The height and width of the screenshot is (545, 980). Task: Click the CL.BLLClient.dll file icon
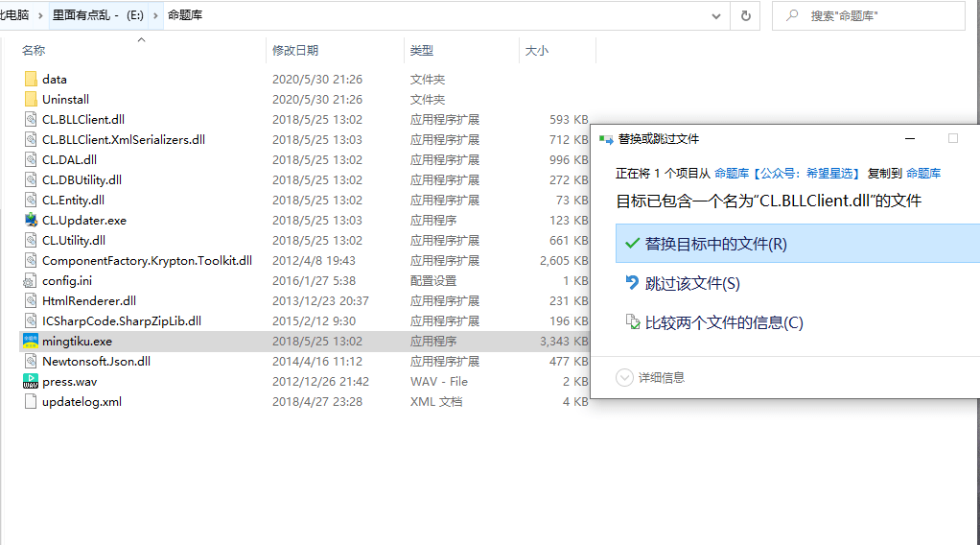click(31, 119)
